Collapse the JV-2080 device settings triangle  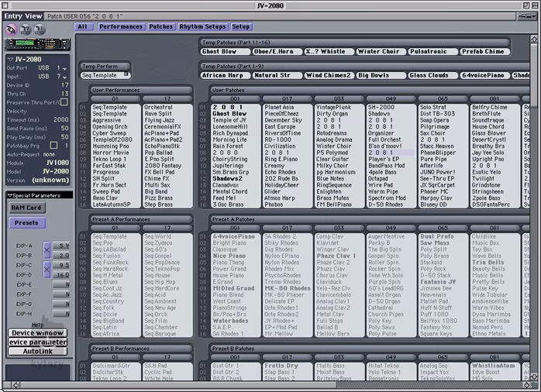(x=10, y=60)
